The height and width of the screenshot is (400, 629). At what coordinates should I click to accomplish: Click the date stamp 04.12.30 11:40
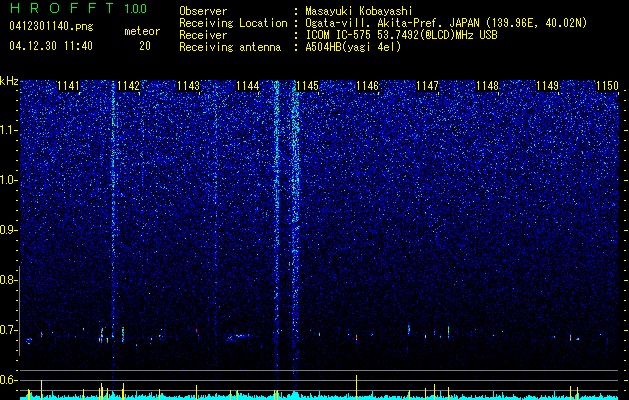click(51, 46)
